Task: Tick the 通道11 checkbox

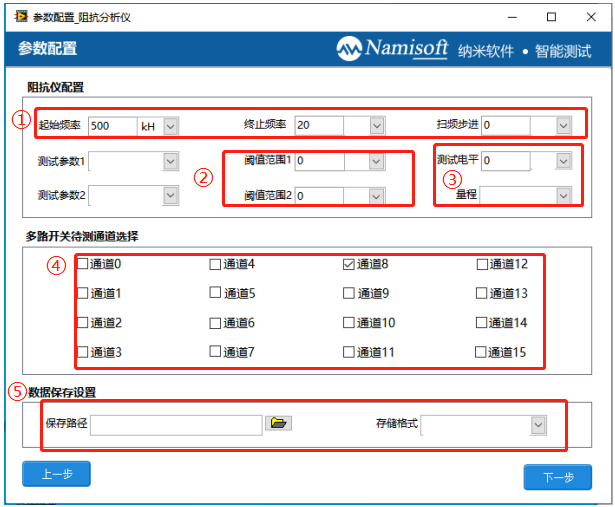Action: [x=349, y=352]
